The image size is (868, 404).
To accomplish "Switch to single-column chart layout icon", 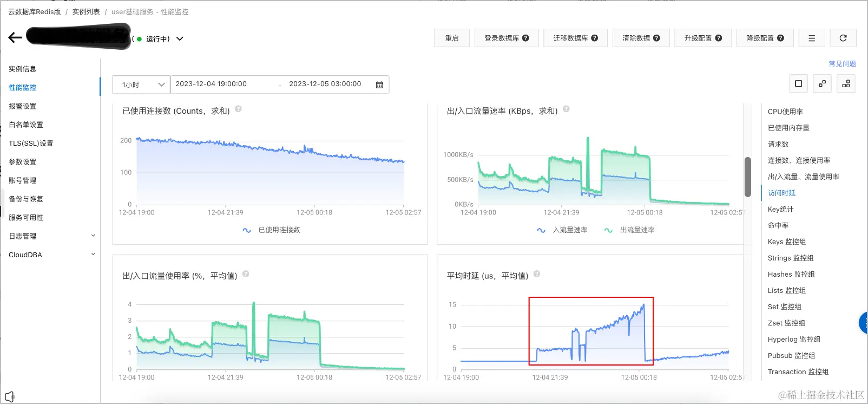I will tap(798, 83).
